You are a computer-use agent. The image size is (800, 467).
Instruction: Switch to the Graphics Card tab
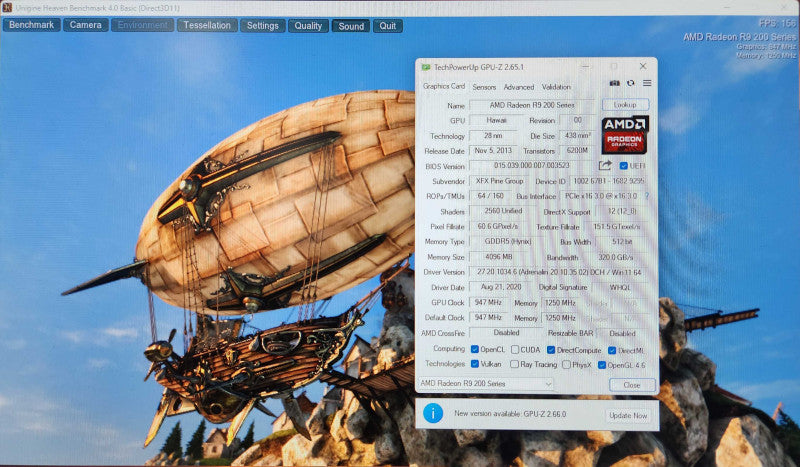pos(443,86)
